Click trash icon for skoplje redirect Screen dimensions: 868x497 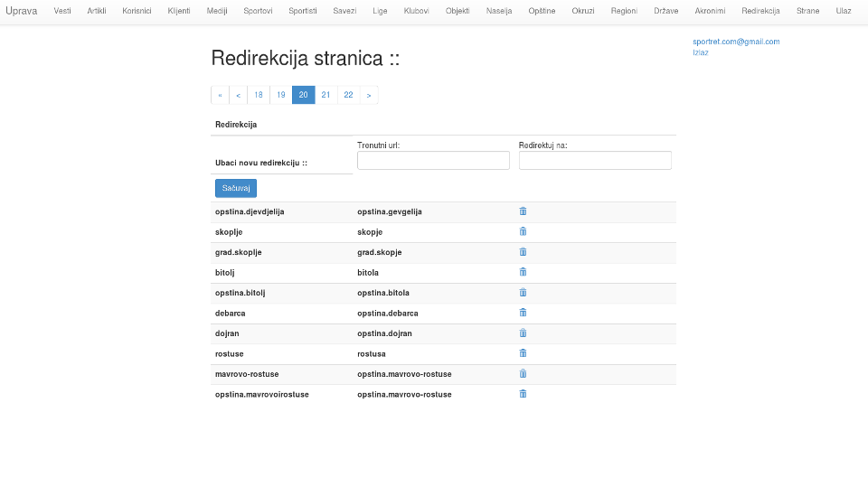[x=523, y=231]
